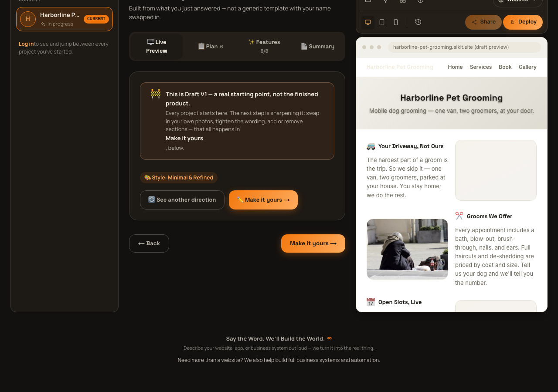Click the Style: Minimal & Refined tag
Image resolution: width=558 pixels, height=392 pixels.
pos(179,178)
